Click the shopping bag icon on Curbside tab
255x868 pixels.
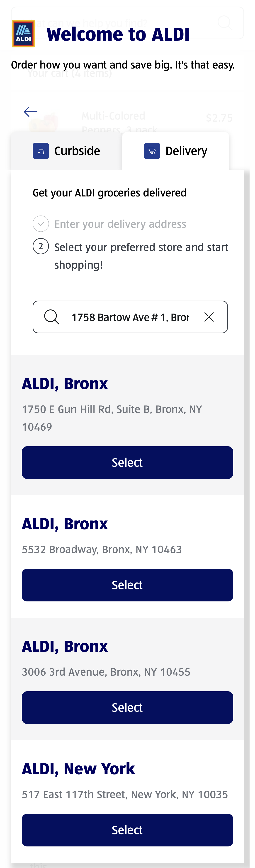click(40, 151)
